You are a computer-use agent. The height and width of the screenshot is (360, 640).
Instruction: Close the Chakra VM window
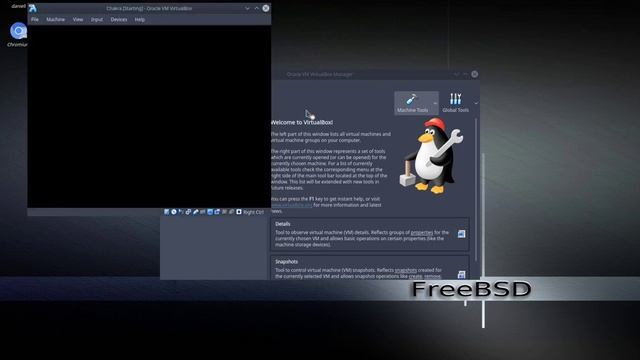click(266, 8)
